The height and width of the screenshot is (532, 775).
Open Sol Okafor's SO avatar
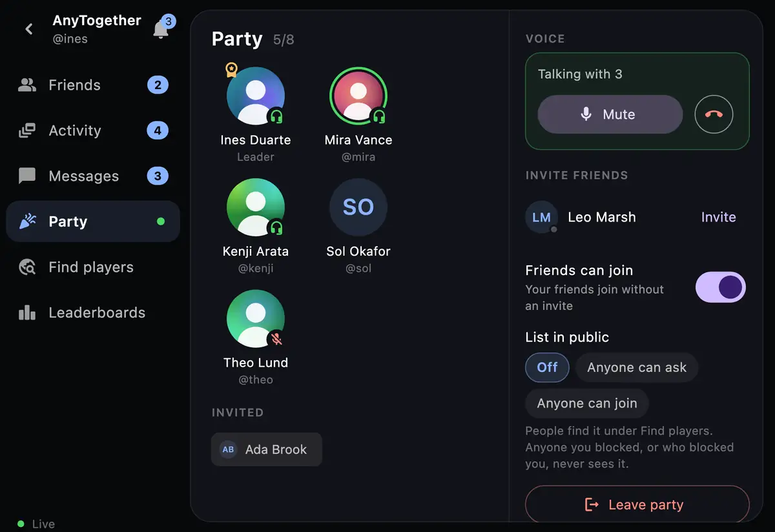[358, 207]
